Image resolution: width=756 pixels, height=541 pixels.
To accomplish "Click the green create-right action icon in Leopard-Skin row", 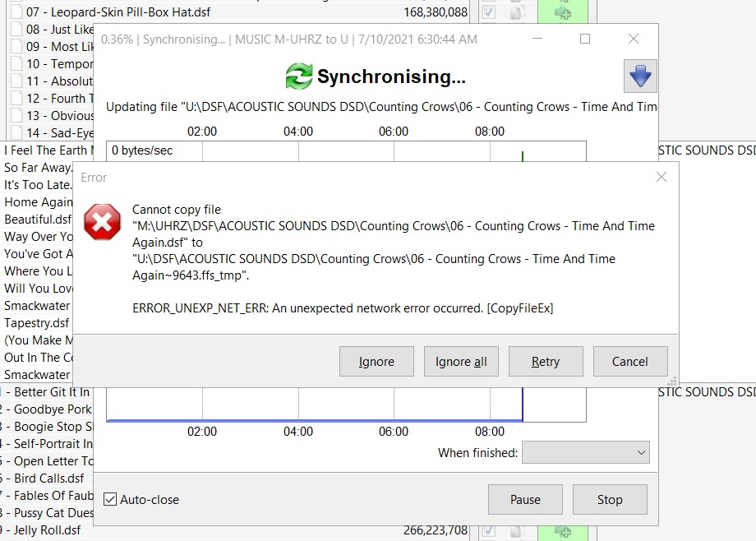I will (x=563, y=12).
